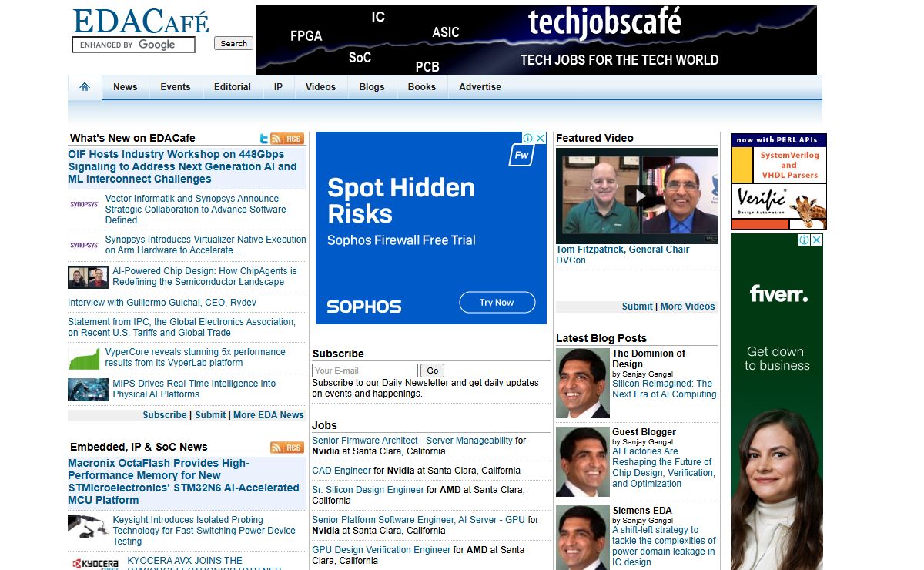Open Sophos AdChoices info icon
This screenshot has width=924, height=570.
[x=528, y=138]
